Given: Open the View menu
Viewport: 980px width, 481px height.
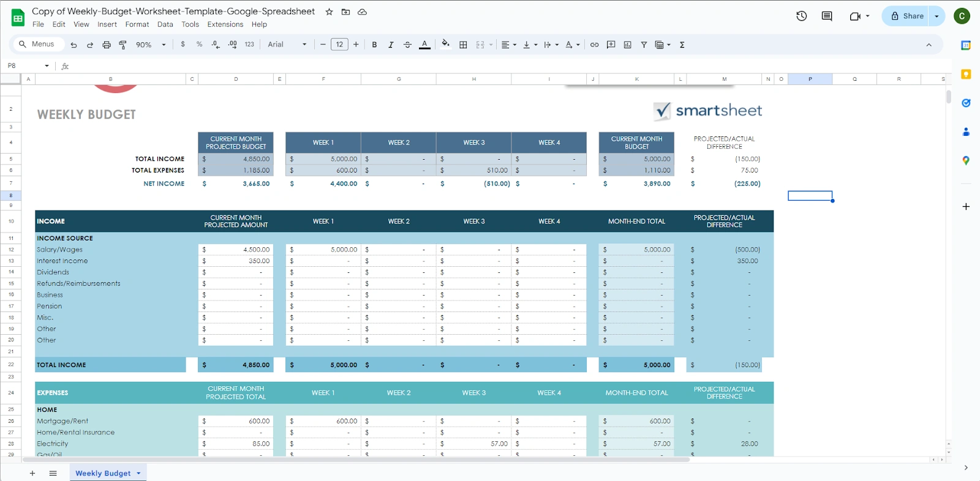Looking at the screenshot, I should [81, 24].
